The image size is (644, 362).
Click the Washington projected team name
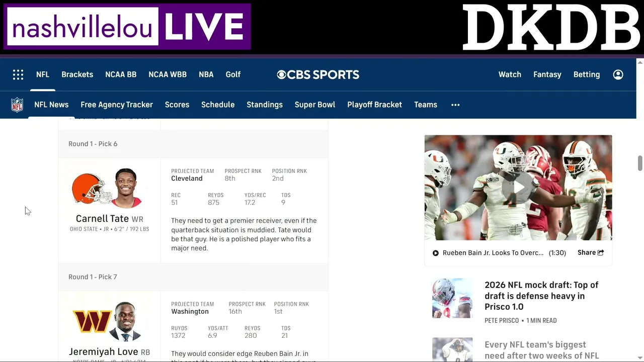[x=190, y=312]
